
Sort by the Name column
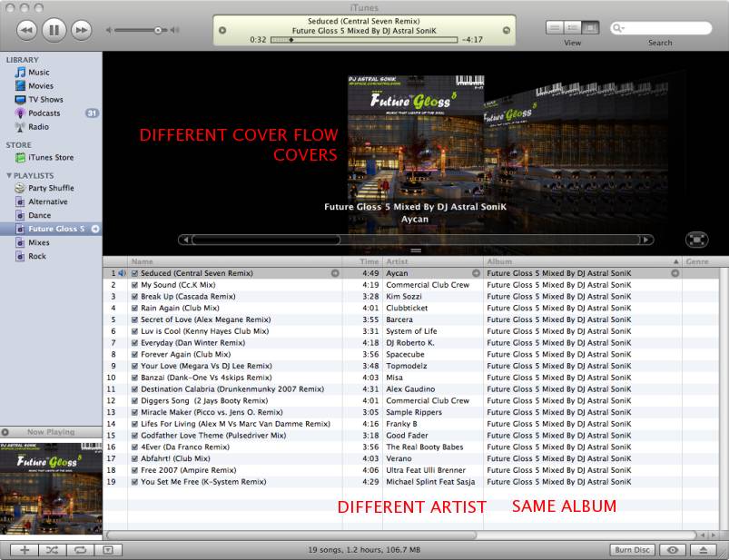pos(234,261)
